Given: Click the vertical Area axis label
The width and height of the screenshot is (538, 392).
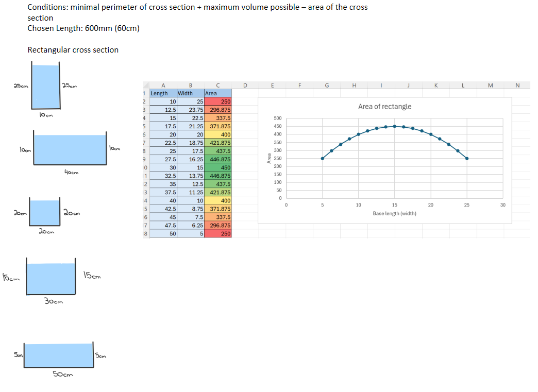Looking at the screenshot, I should point(269,159).
